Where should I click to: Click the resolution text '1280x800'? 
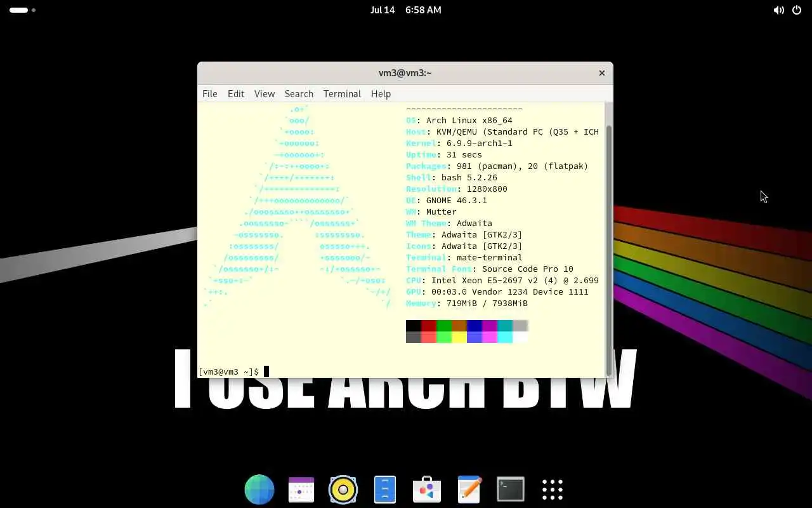[487, 189]
